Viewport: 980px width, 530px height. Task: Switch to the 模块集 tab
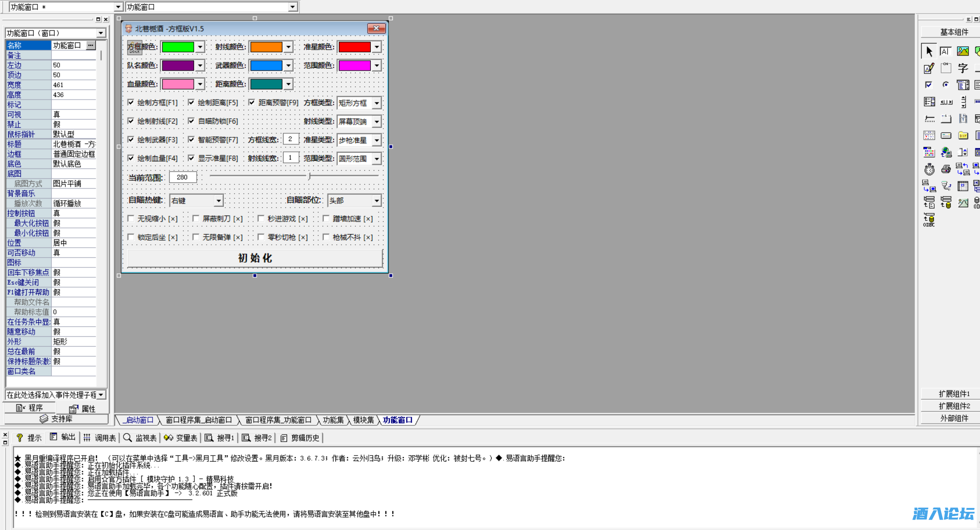click(363, 420)
